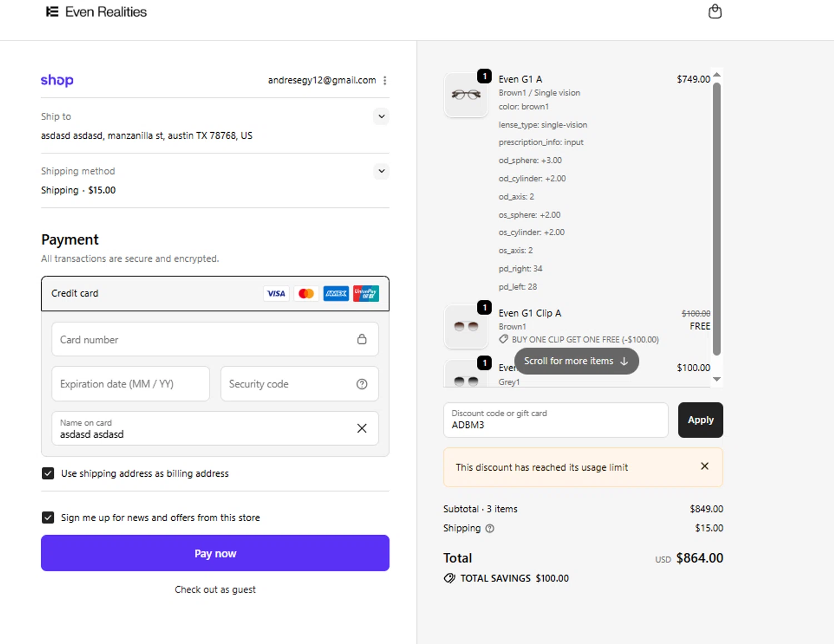Show shipping info question mark icon

coord(490,528)
